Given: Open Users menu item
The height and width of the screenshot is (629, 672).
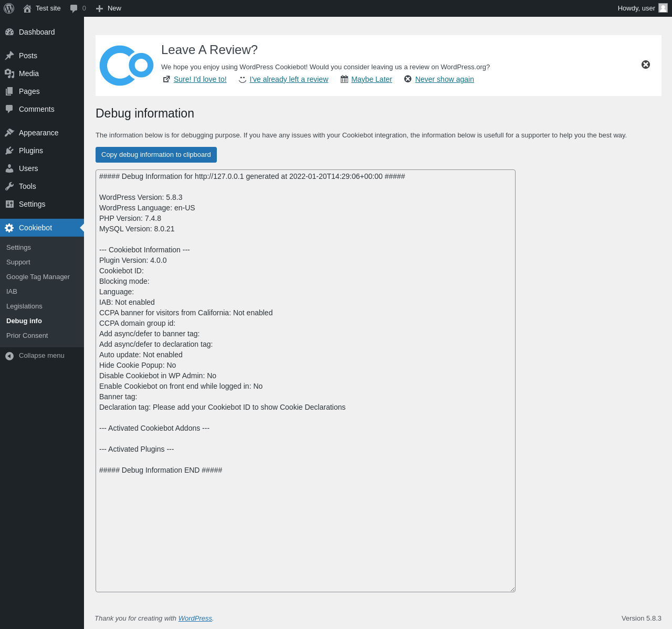Looking at the screenshot, I should point(42,168).
